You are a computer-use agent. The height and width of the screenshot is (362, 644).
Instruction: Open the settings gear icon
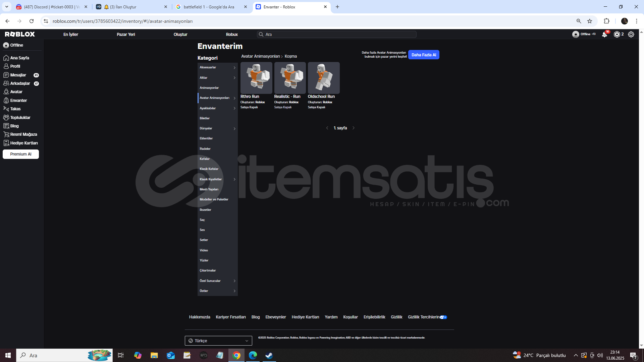pyautogui.click(x=631, y=35)
